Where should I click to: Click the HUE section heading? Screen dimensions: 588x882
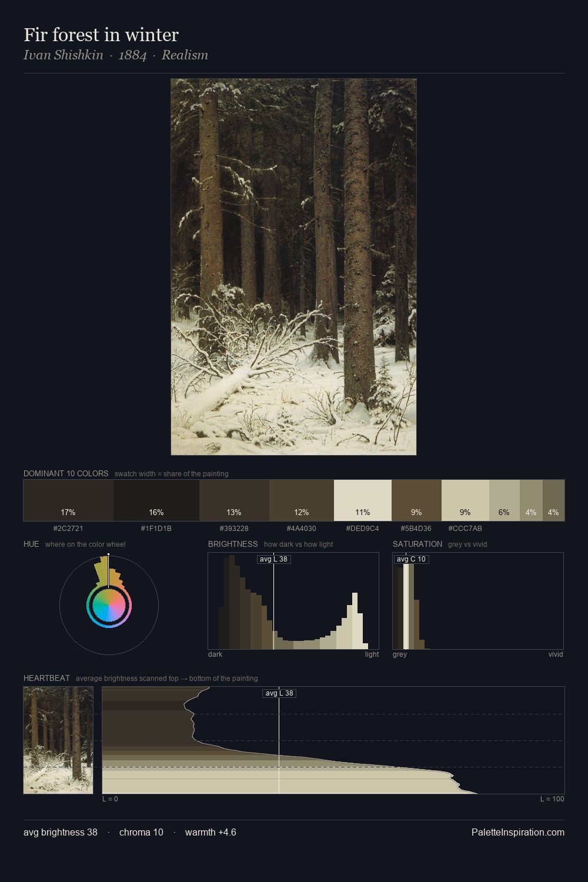(x=31, y=544)
